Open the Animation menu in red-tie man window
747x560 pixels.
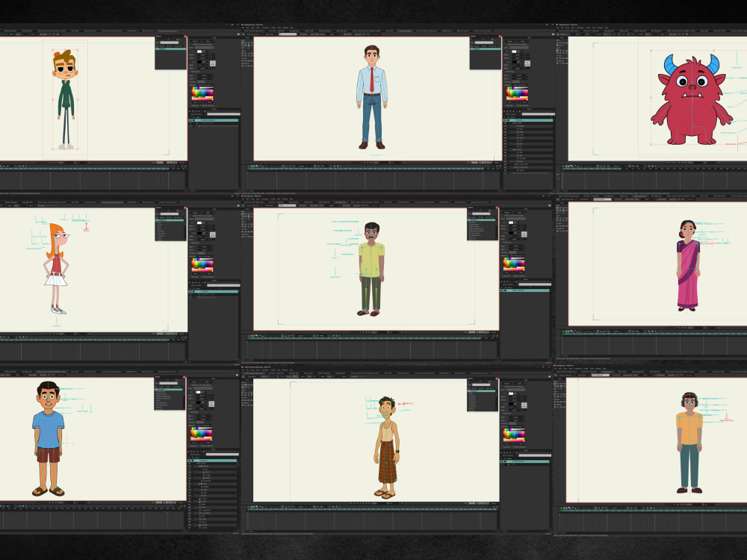click(x=265, y=28)
